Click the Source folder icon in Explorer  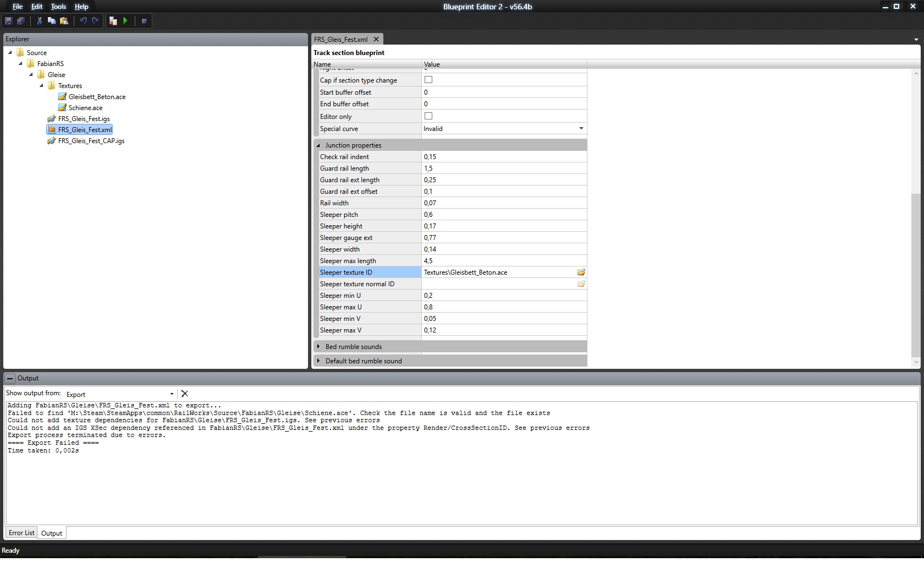click(20, 53)
